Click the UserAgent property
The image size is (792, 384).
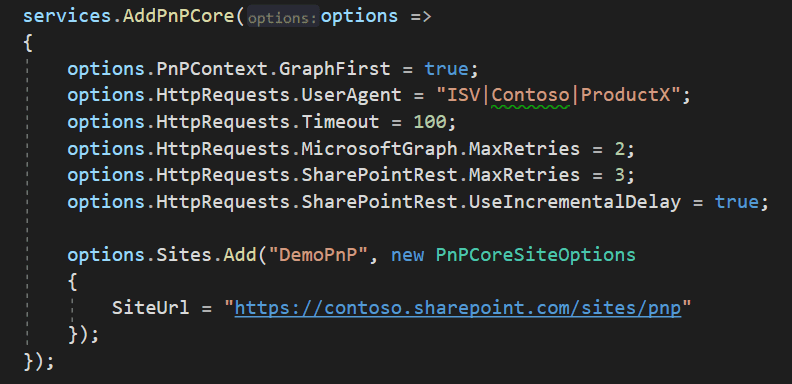tap(351, 95)
